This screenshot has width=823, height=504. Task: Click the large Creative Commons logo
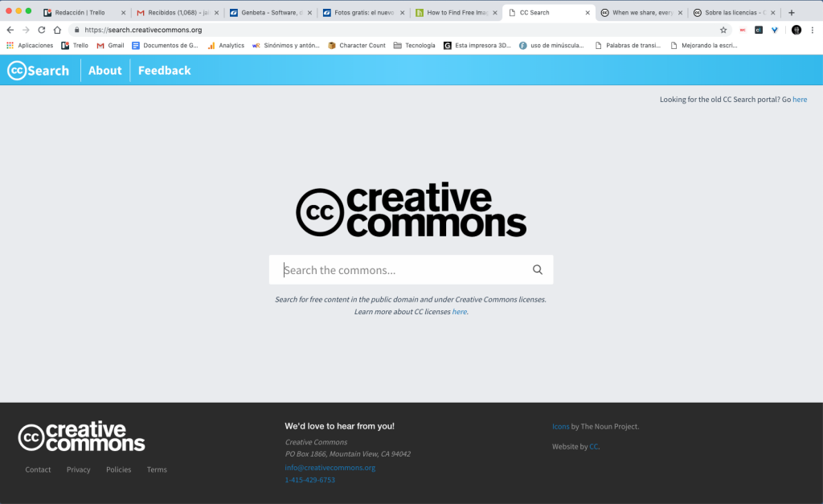tap(411, 210)
